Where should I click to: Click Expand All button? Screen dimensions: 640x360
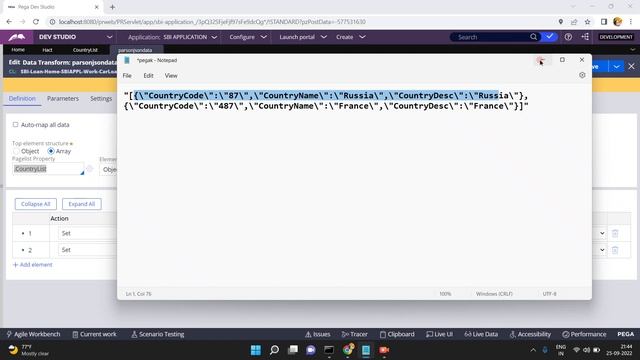click(x=82, y=204)
